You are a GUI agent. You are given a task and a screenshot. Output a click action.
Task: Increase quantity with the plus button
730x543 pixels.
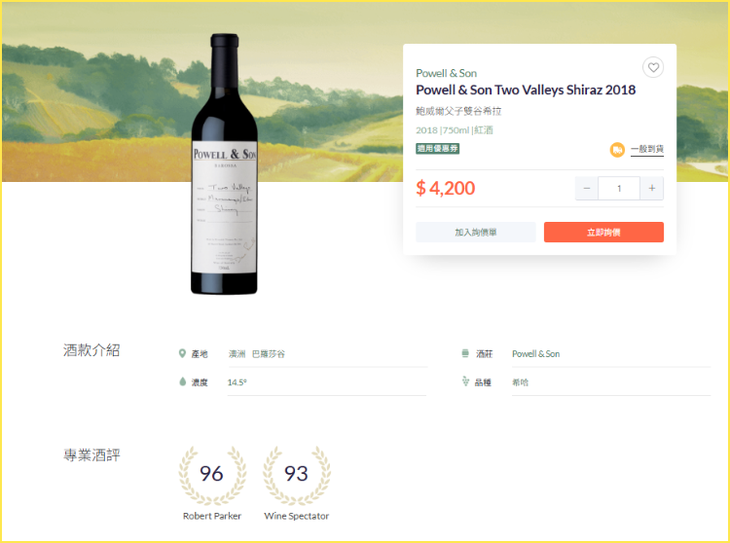(652, 188)
